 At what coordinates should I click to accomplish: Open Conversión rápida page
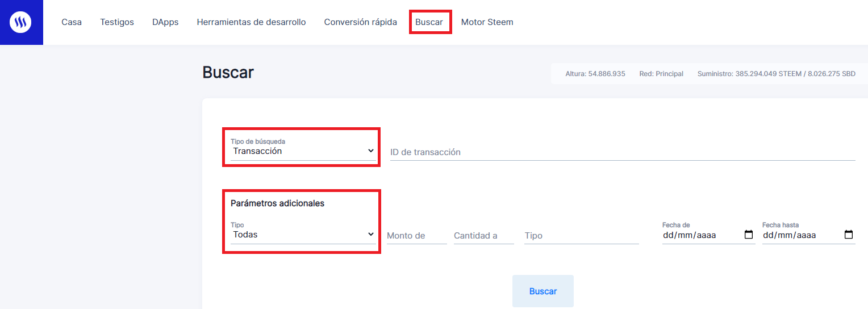(361, 22)
